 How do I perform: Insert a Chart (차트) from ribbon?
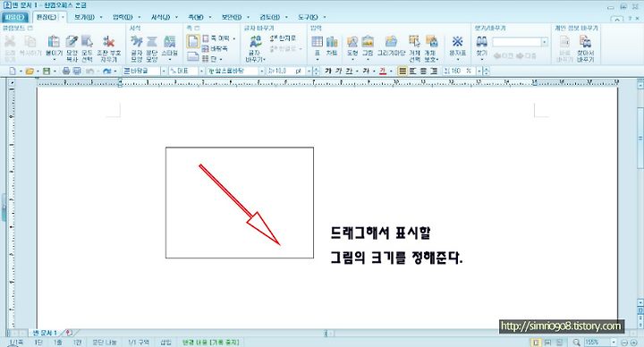click(332, 42)
